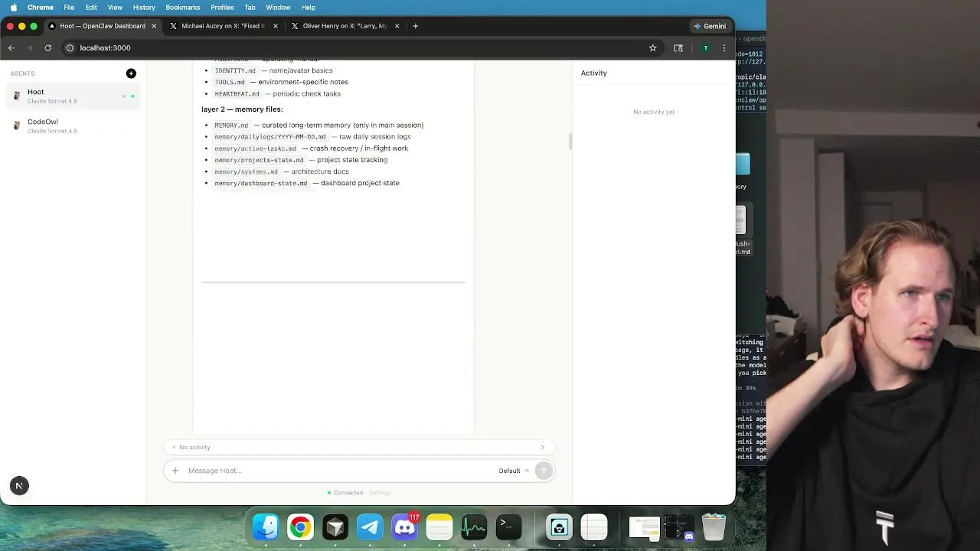
Task: Open Finder from the Dock
Action: click(266, 527)
